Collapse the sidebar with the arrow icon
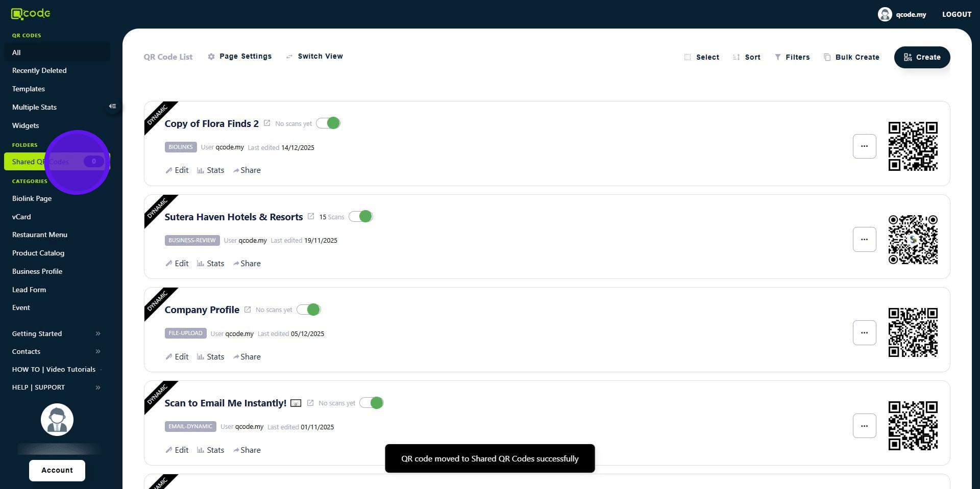 112,106
